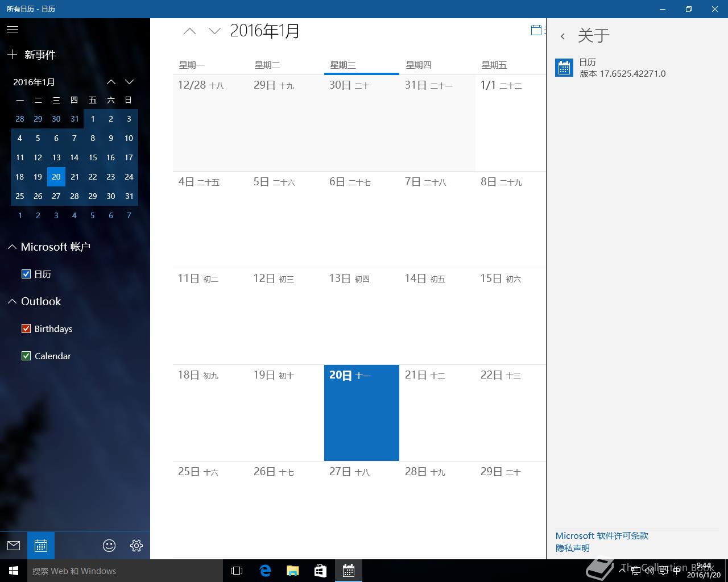Image resolution: width=728 pixels, height=582 pixels.
Task: Open the hamburger navigation menu
Action: [13, 29]
